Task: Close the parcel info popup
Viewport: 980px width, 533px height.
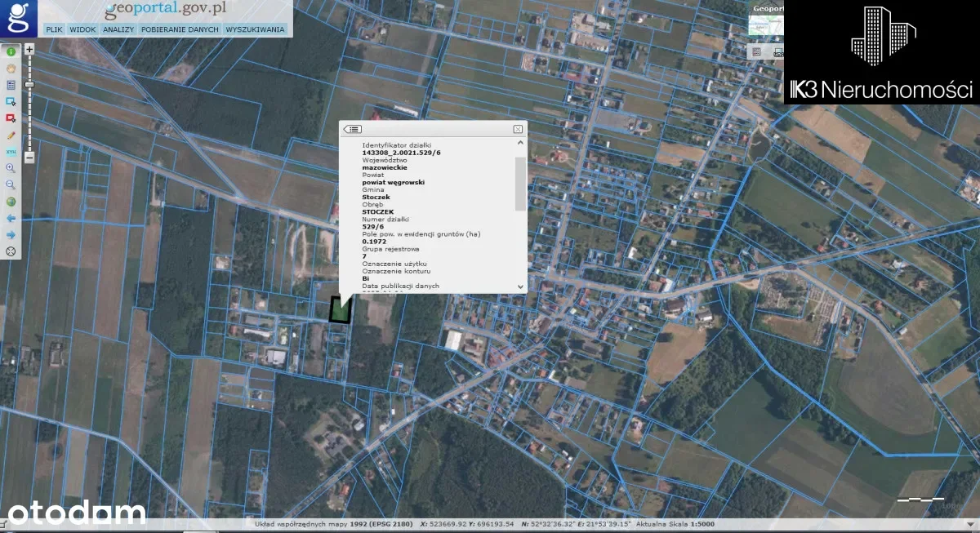Action: click(x=518, y=129)
